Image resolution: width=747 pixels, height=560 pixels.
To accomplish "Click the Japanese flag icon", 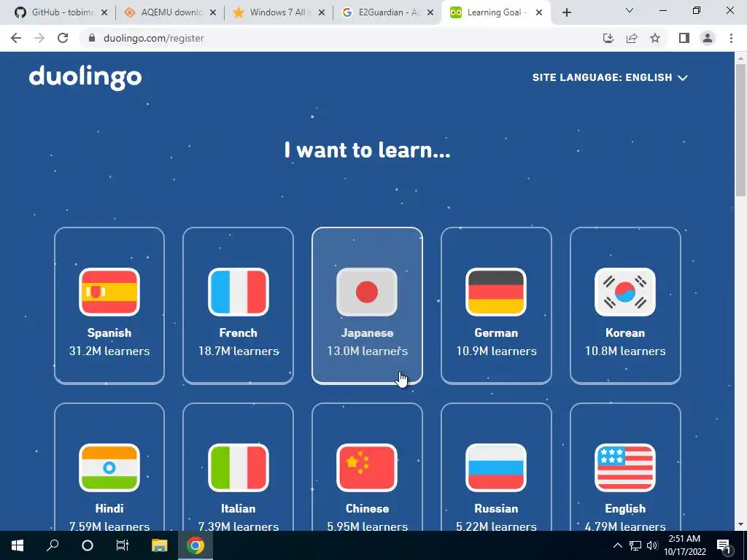I will pos(367,292).
